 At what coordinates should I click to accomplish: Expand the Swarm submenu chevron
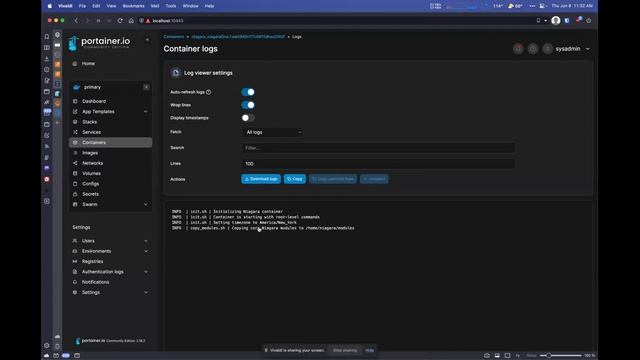coord(146,204)
